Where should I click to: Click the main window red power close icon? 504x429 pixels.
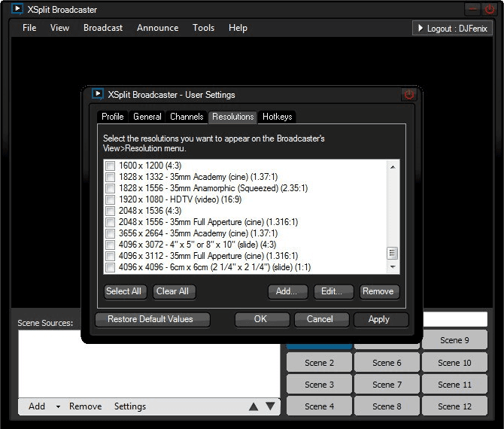coord(489,9)
